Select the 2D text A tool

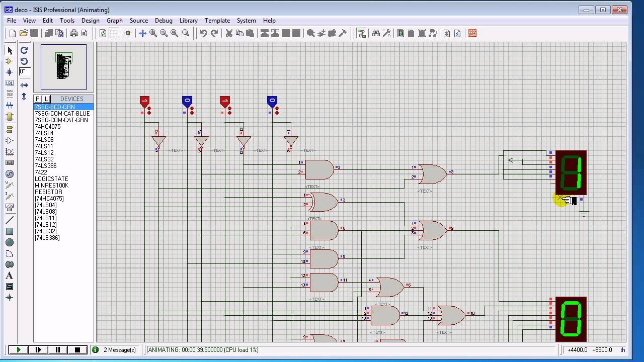point(10,276)
